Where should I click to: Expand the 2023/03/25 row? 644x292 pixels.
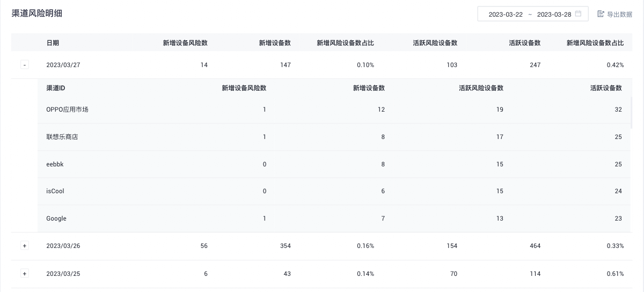tap(24, 274)
